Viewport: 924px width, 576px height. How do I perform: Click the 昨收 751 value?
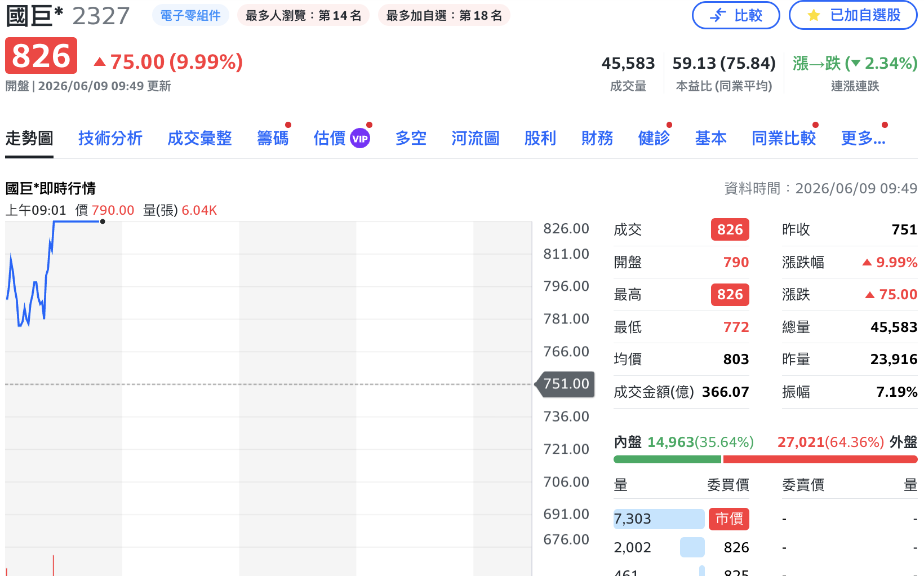(904, 229)
